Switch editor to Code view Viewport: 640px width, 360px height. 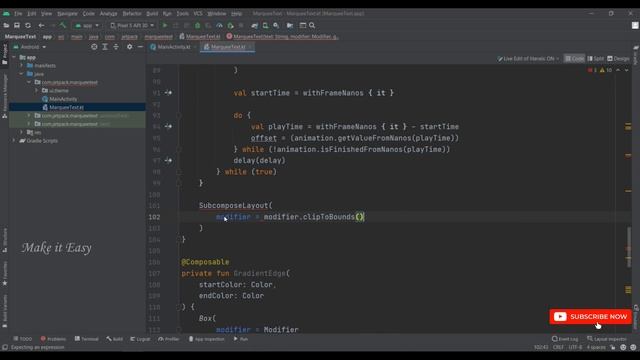click(574, 59)
